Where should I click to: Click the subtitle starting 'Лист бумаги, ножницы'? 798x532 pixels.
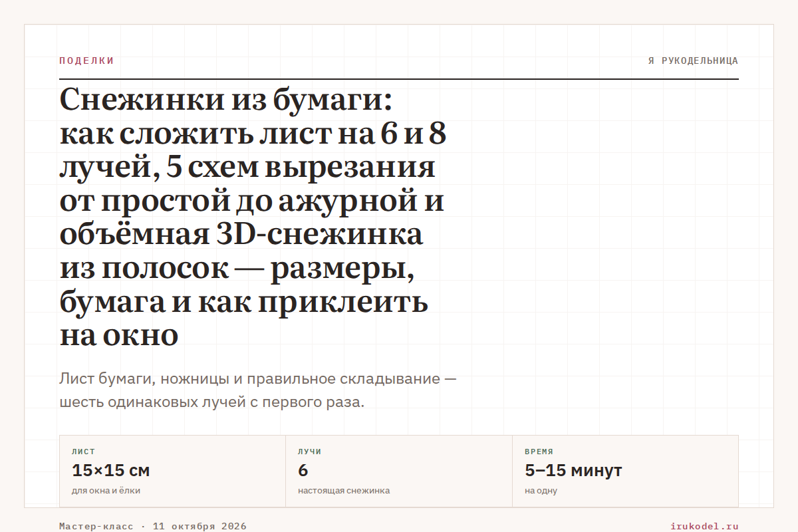point(258,391)
